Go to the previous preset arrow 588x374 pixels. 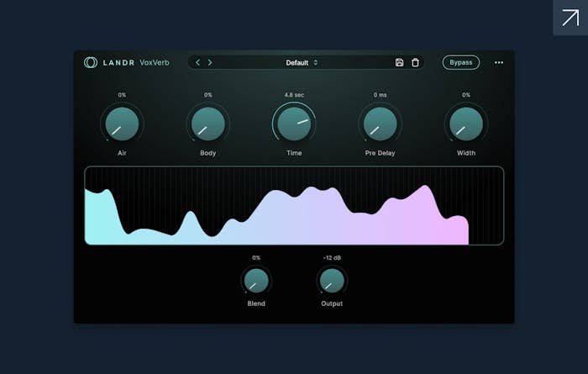point(197,62)
